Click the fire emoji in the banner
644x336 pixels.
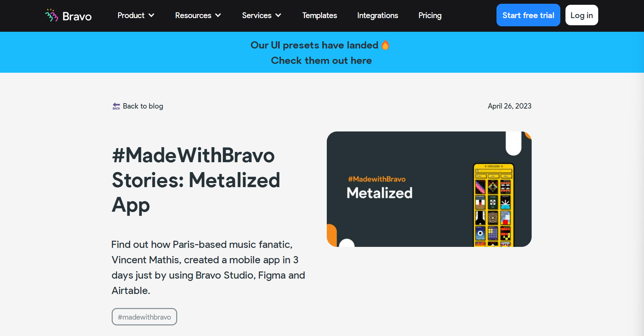(385, 45)
